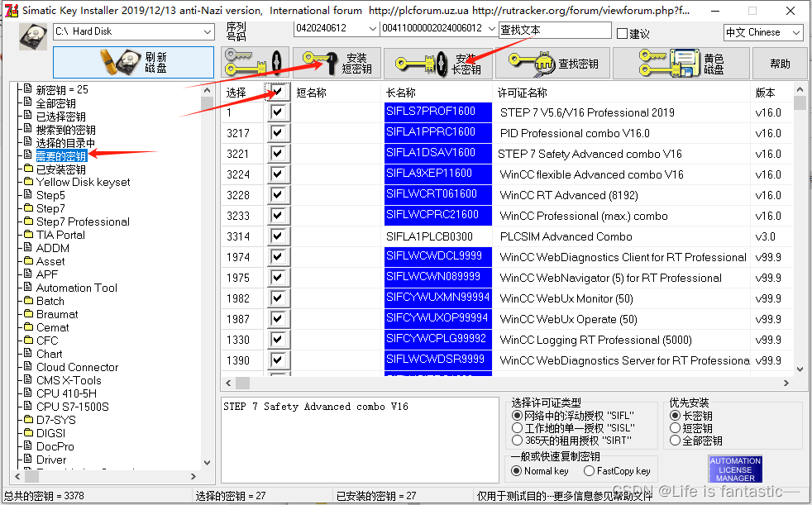Click folder icon beside Asset
812x505 pixels.
(x=28, y=261)
